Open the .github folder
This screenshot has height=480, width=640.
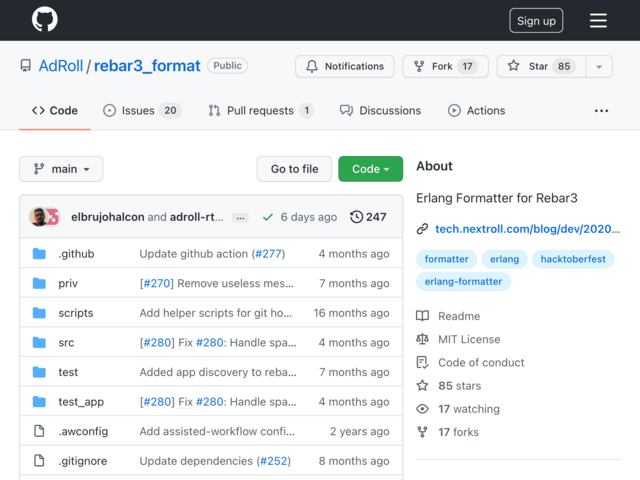pos(76,253)
